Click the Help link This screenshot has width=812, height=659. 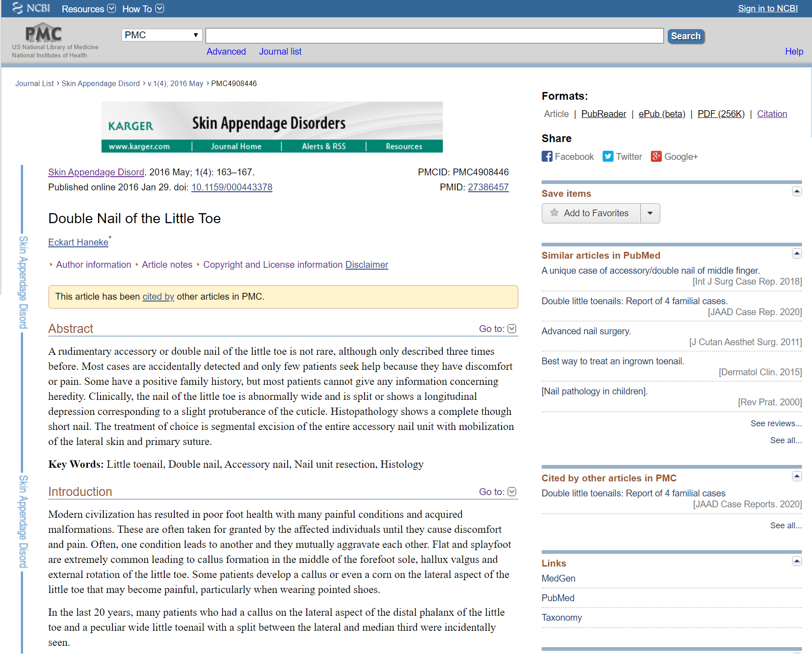(x=794, y=51)
